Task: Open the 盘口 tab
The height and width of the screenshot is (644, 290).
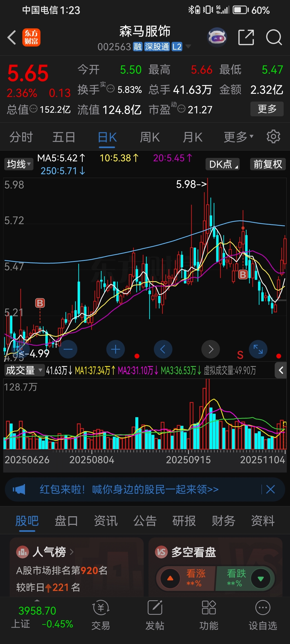Action: [x=66, y=521]
